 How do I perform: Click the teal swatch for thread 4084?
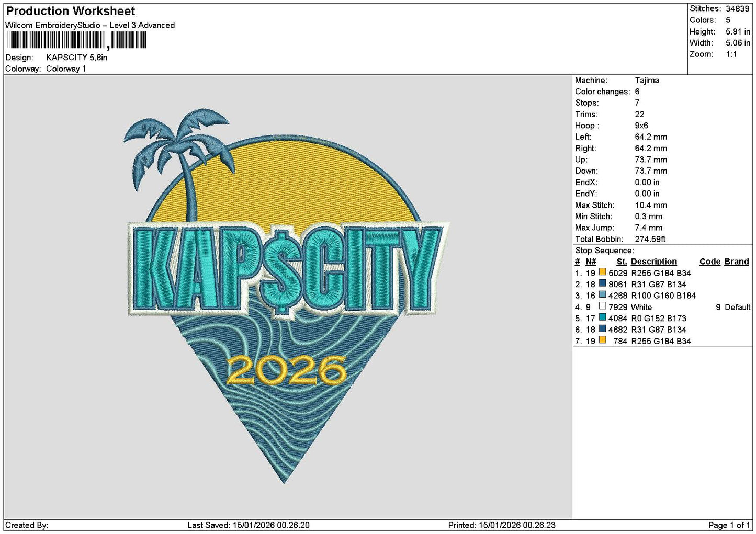click(x=602, y=317)
